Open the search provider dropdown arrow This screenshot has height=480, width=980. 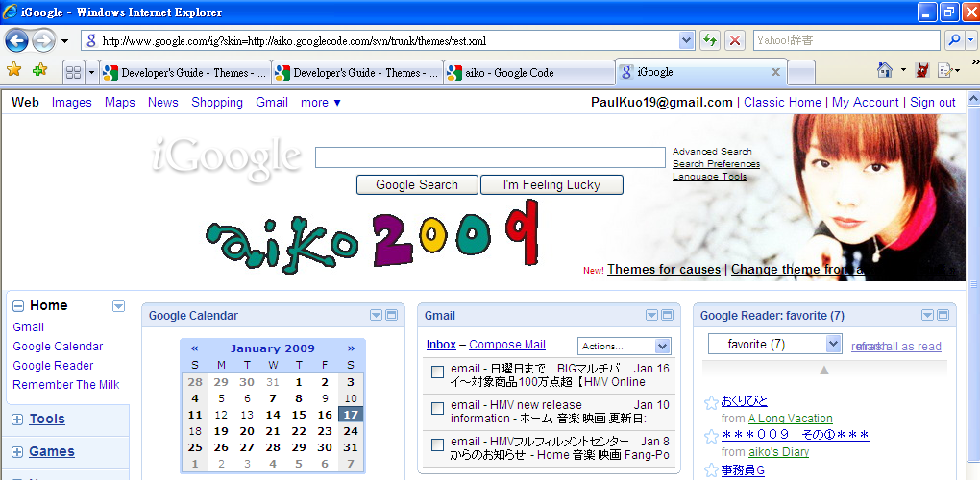coord(970,40)
